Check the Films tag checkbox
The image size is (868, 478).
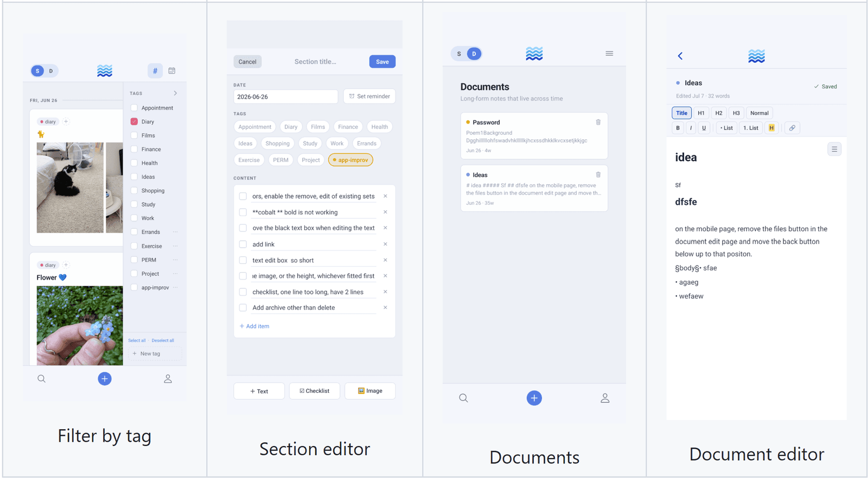[x=134, y=135]
